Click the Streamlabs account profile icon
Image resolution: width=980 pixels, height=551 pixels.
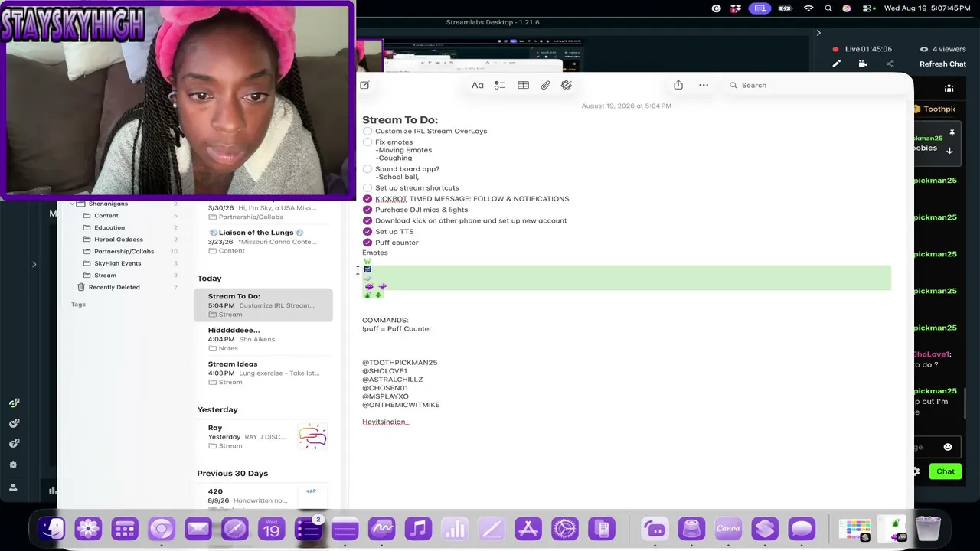[13, 487]
